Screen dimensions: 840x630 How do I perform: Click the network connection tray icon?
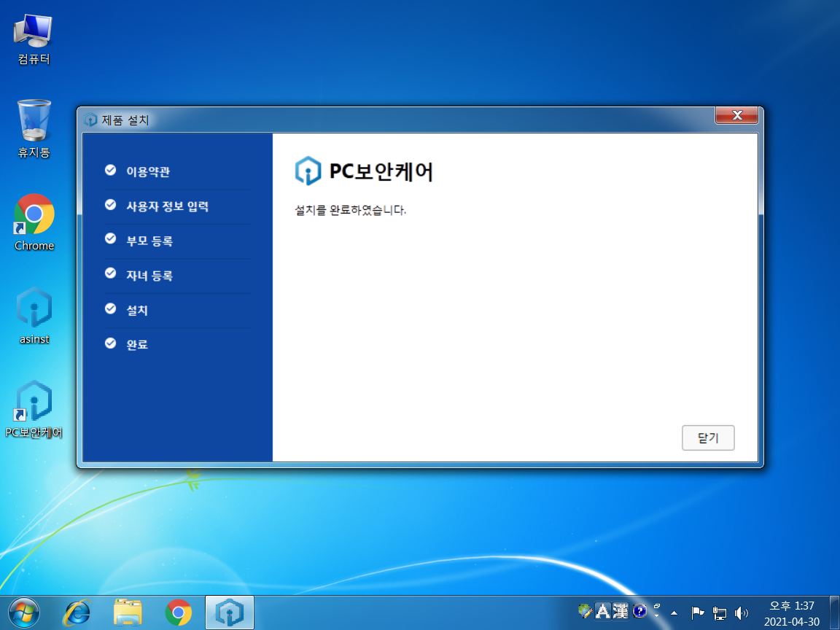pos(719,612)
